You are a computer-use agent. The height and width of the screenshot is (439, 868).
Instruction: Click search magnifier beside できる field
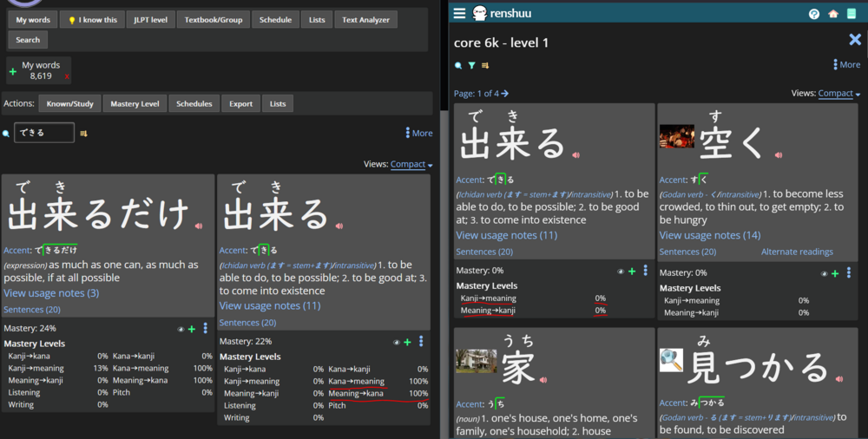tap(6, 134)
